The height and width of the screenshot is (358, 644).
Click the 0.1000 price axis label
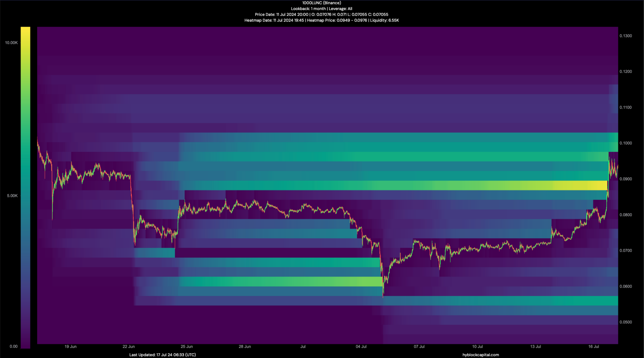pyautogui.click(x=625, y=143)
